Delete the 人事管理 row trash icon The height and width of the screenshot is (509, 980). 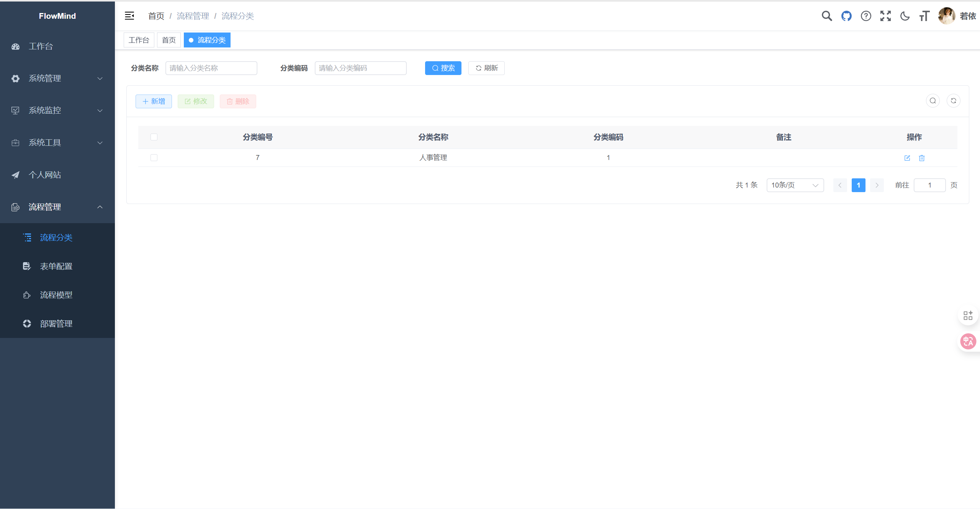click(x=922, y=158)
